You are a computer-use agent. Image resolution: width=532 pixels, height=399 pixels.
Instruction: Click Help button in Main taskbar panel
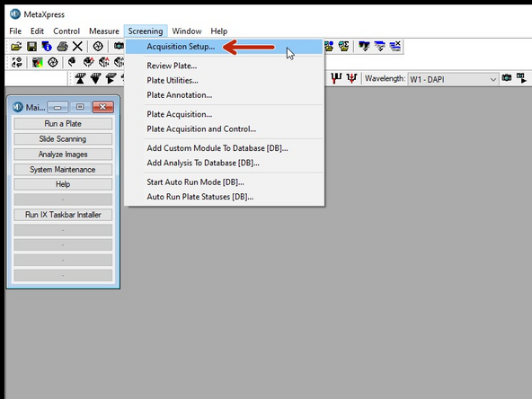(x=63, y=184)
